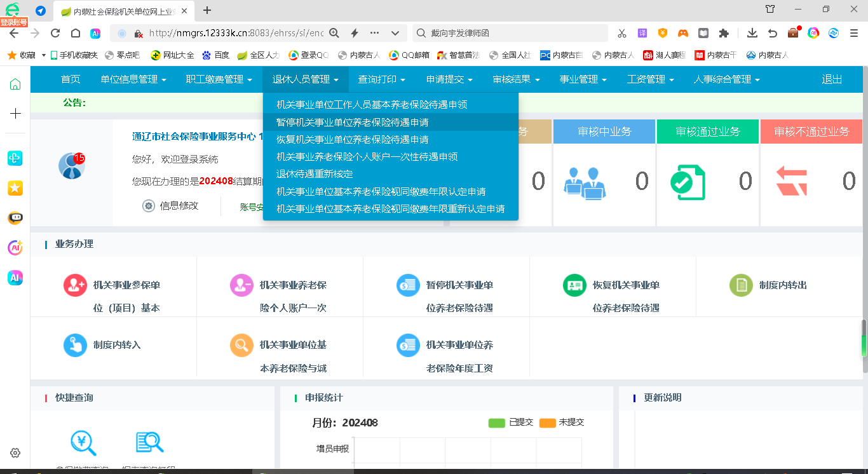Screen dimensions: 868x474
Task: Click the 审核通过业务 green checkmark icon
Action: 688,182
